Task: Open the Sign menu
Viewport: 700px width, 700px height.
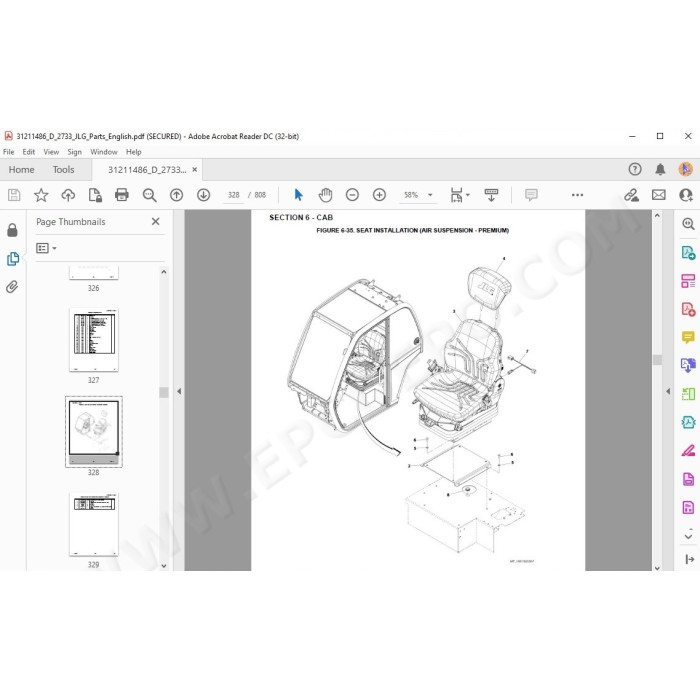Action: pyautogui.click(x=75, y=152)
